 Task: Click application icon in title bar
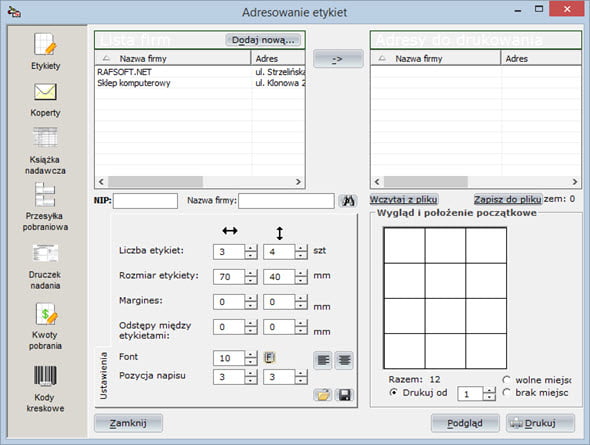pyautogui.click(x=14, y=12)
